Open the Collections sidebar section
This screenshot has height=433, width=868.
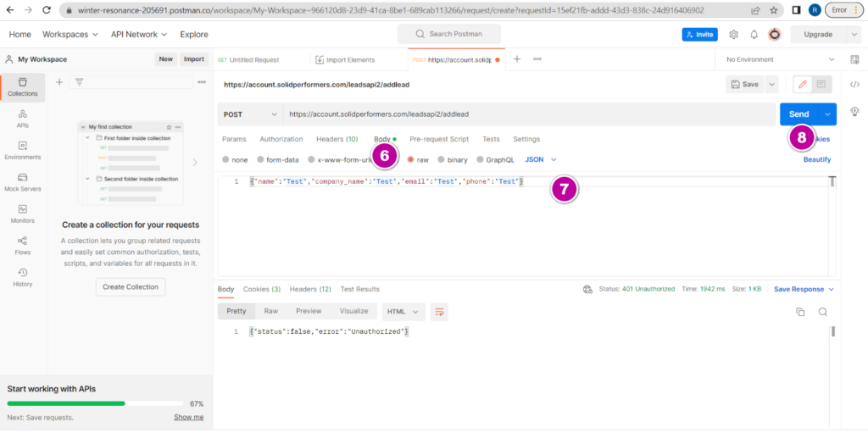[23, 87]
